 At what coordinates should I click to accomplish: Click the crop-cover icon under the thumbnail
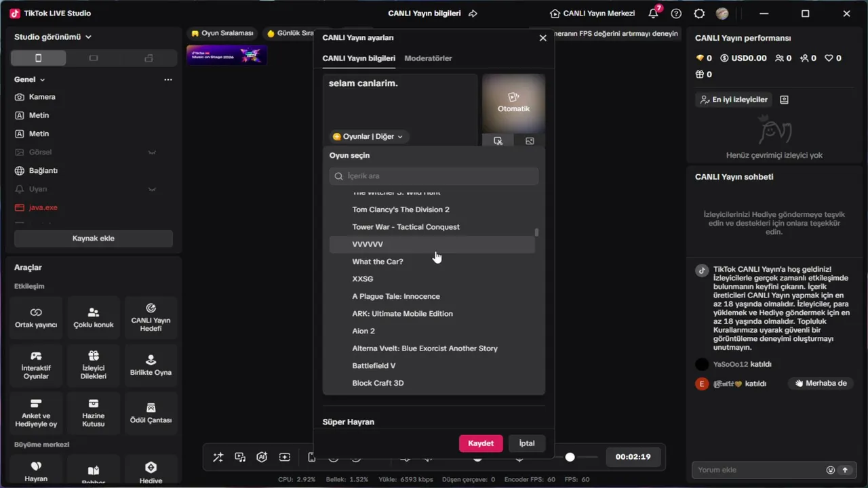[x=498, y=141]
